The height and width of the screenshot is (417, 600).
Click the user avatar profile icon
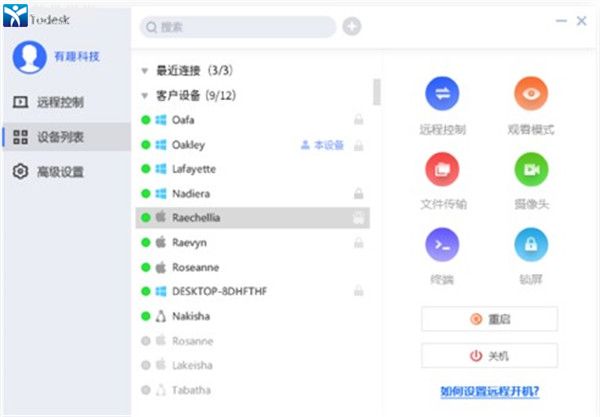point(29,57)
